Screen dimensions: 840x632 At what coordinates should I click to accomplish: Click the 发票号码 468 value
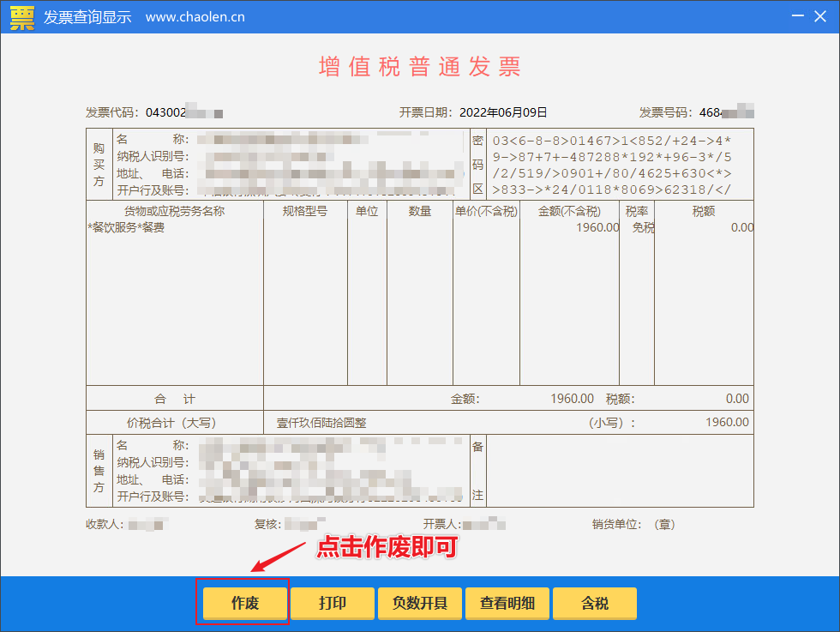[710, 112]
